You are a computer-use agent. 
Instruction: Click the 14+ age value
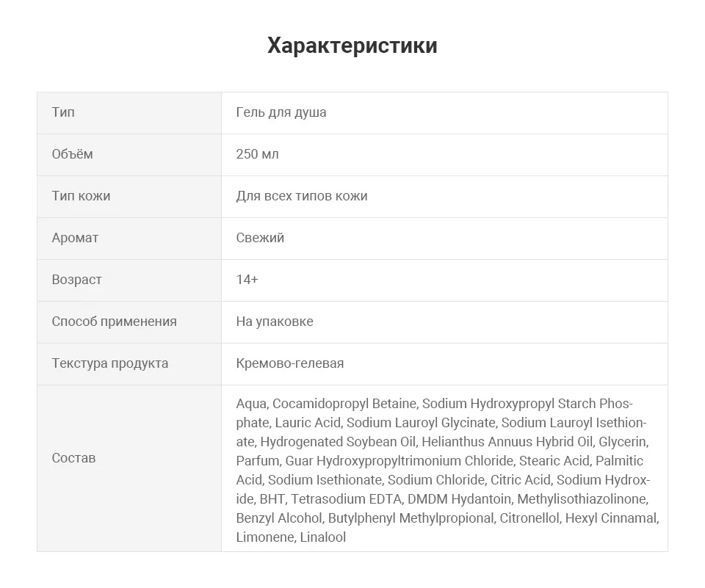tap(247, 280)
